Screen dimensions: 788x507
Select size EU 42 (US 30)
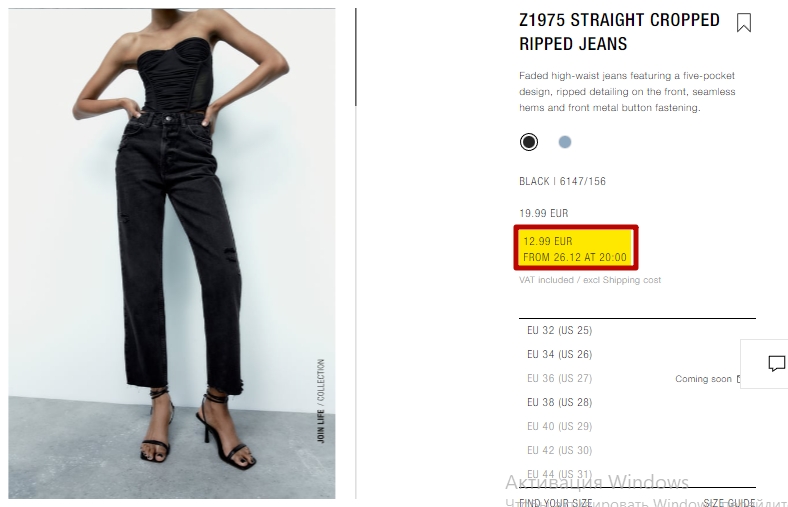click(637, 450)
